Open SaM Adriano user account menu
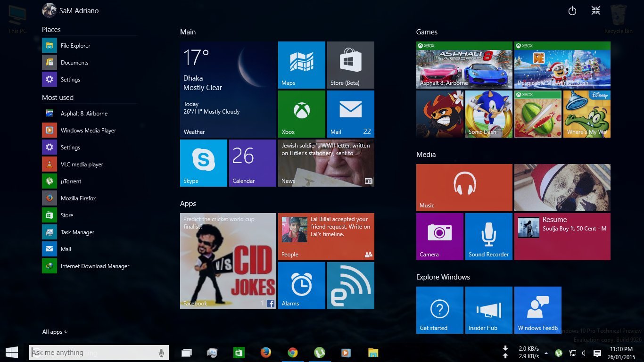 point(71,10)
